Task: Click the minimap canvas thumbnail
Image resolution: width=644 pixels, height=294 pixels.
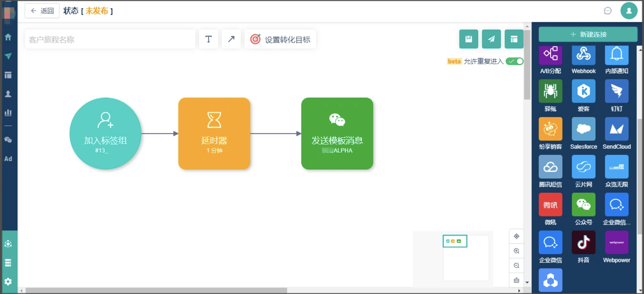Action: coord(466,258)
